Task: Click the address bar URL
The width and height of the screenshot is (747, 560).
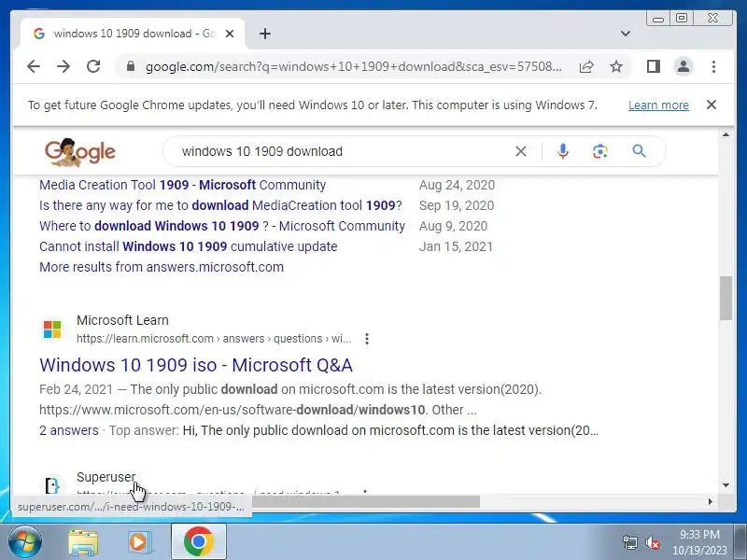Action: click(354, 66)
